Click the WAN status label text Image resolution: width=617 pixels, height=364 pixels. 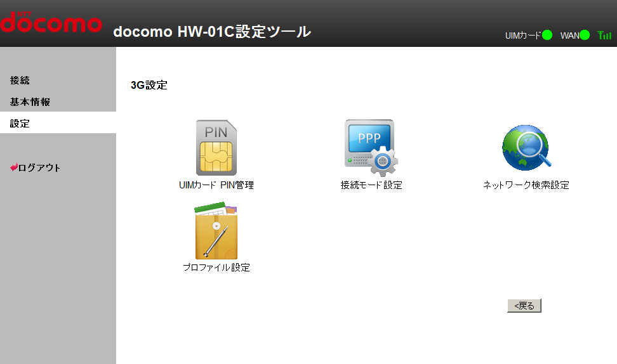click(x=570, y=36)
